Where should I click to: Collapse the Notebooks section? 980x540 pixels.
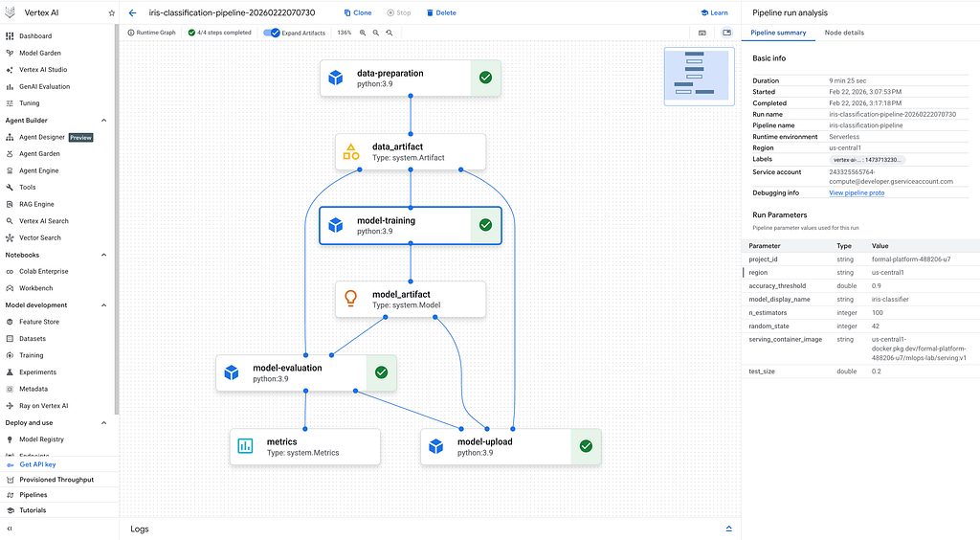(103, 255)
